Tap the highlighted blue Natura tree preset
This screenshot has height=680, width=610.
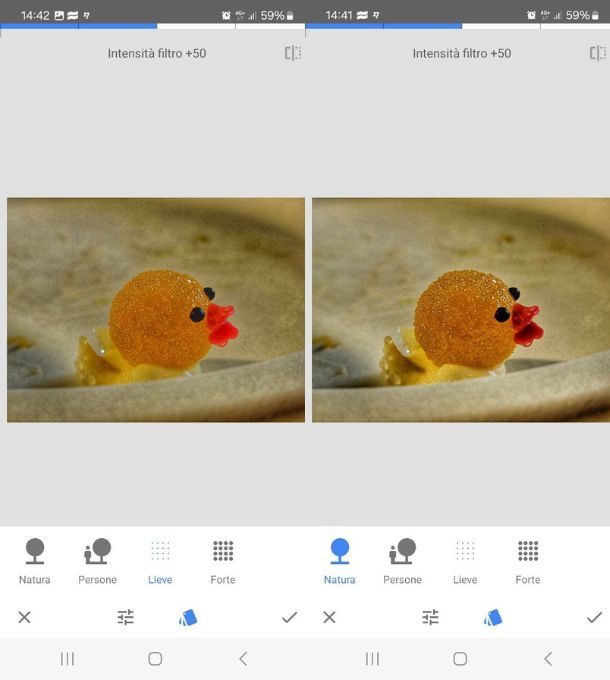340,560
